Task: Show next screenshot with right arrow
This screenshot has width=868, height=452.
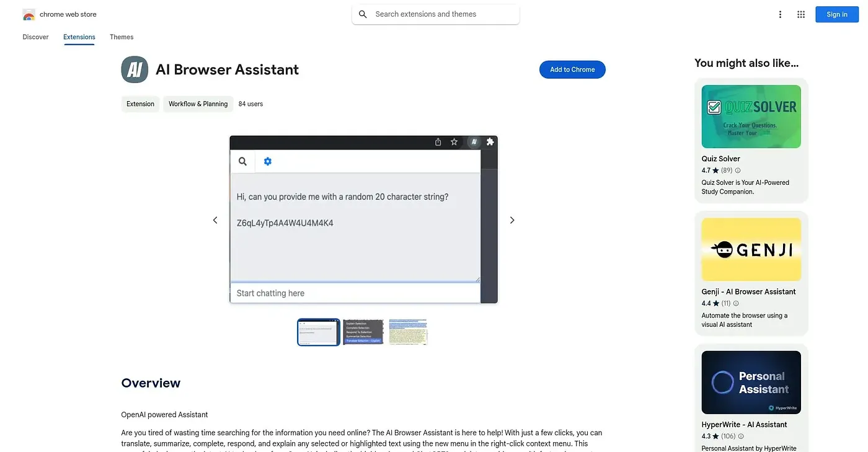Action: tap(512, 220)
